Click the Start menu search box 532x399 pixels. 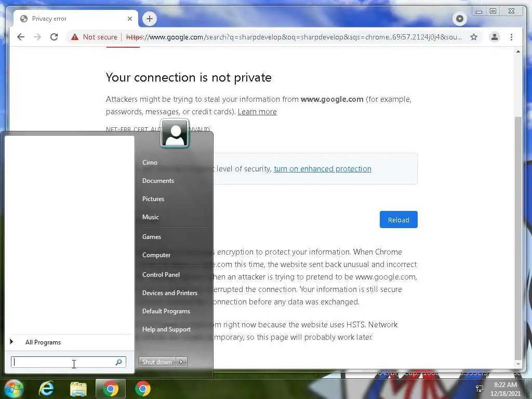point(69,362)
